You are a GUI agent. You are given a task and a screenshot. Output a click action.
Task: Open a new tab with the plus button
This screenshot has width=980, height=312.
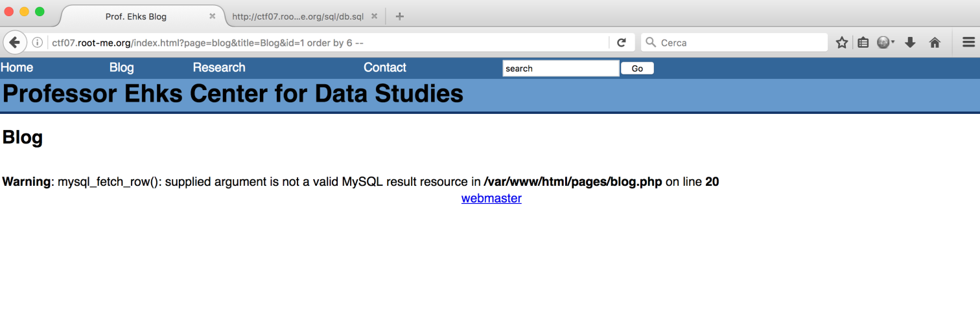[x=399, y=16]
